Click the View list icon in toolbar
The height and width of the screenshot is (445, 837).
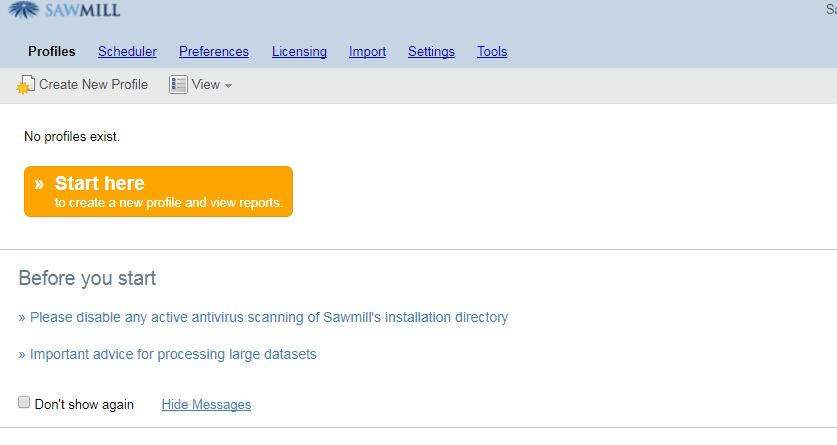(x=178, y=84)
